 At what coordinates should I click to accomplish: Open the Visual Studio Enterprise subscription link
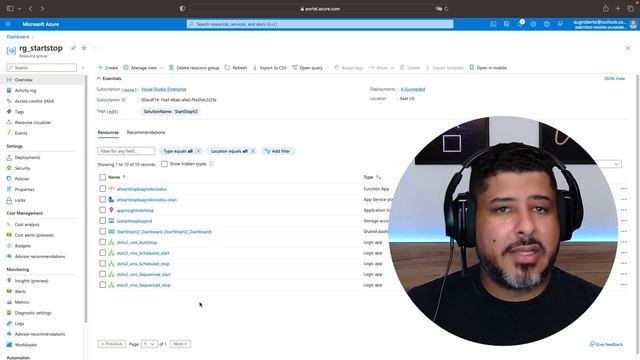(164, 89)
